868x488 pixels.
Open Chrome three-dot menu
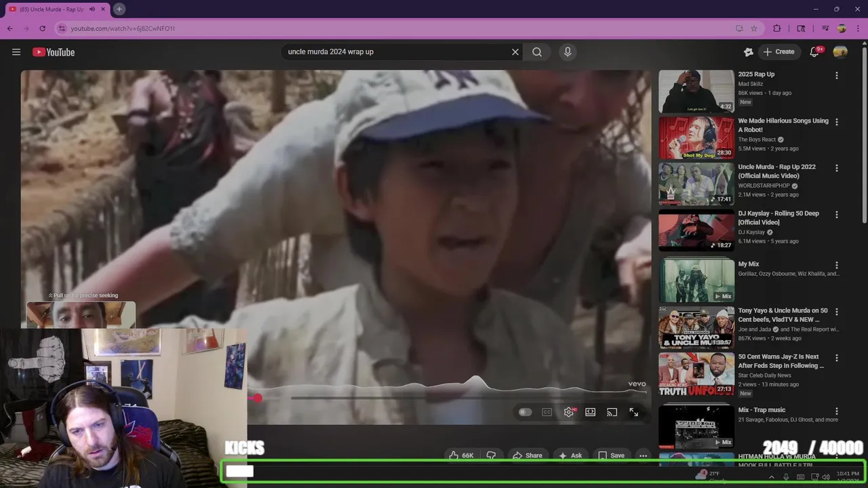(858, 28)
